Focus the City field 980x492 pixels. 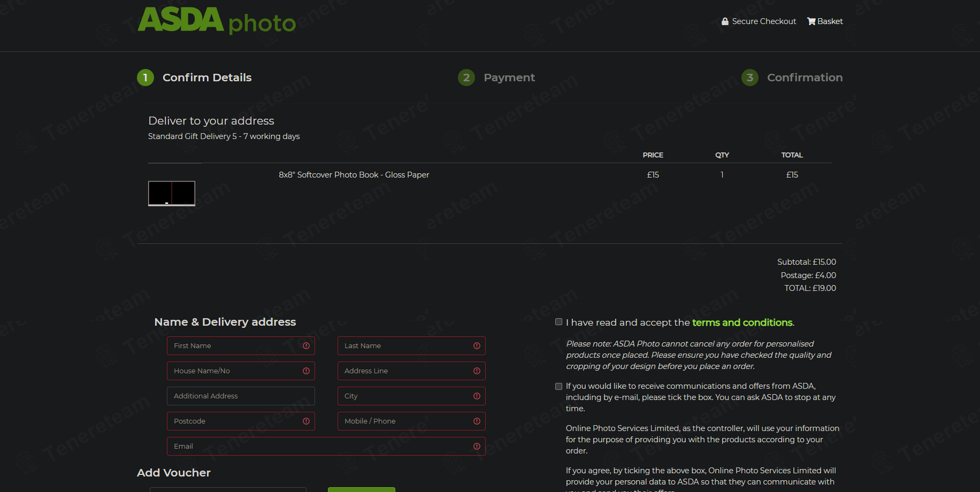coord(411,396)
